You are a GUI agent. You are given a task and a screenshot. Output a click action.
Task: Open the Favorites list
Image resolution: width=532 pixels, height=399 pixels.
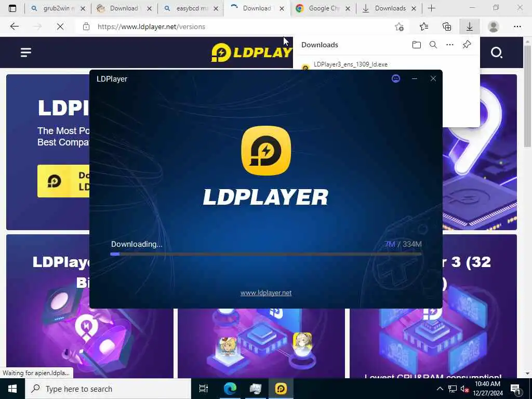[424, 26]
